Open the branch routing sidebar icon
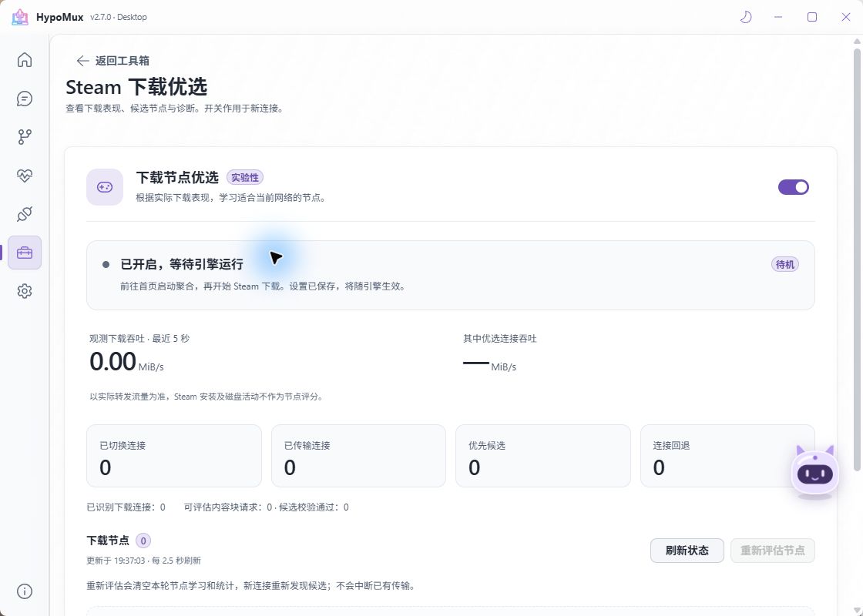 pyautogui.click(x=24, y=137)
